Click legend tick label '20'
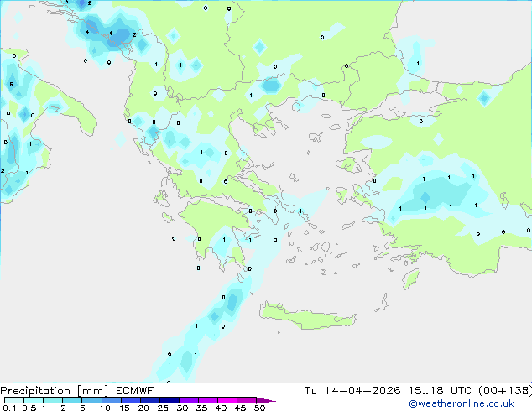This screenshot has height=411, width=532. tap(143, 408)
